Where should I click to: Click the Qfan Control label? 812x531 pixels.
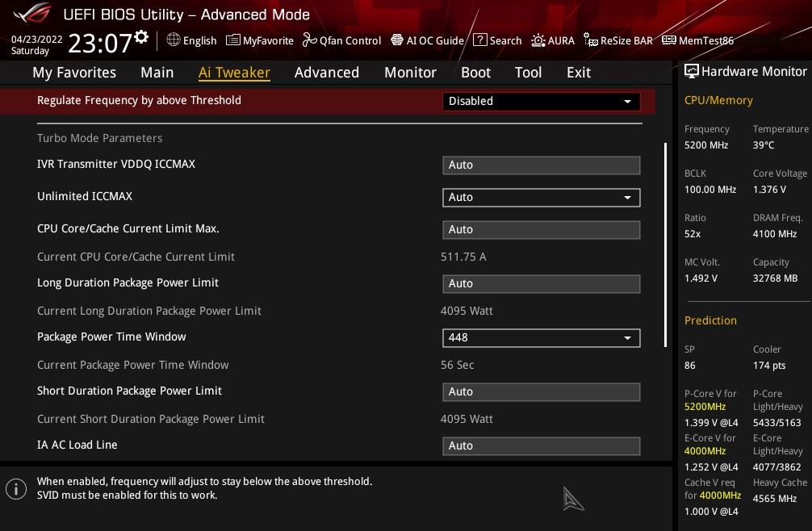[350, 40]
